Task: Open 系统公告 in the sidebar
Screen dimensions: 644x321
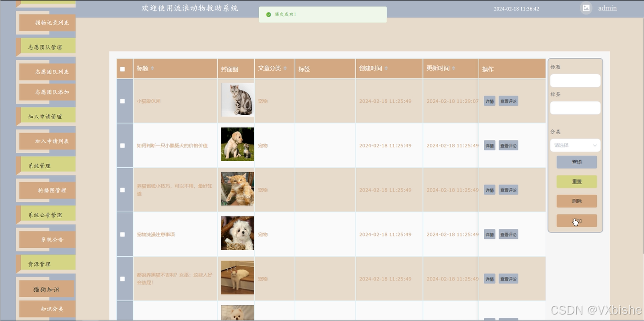Action: (x=47, y=239)
